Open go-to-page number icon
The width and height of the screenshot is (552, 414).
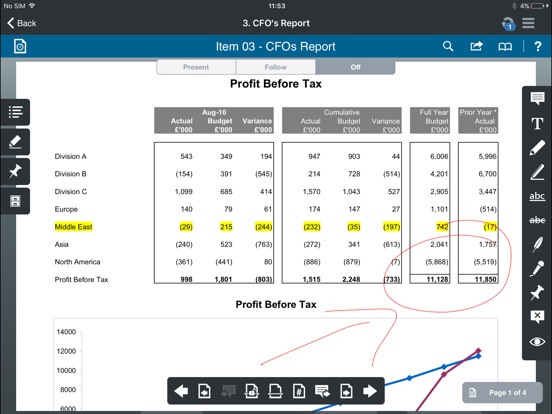(299, 391)
